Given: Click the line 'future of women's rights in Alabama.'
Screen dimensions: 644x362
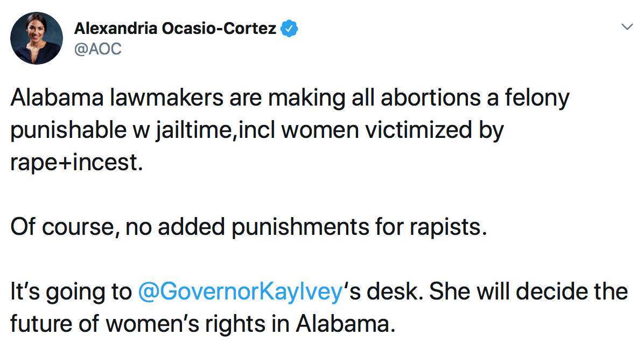Looking at the screenshot, I should click(x=203, y=323).
